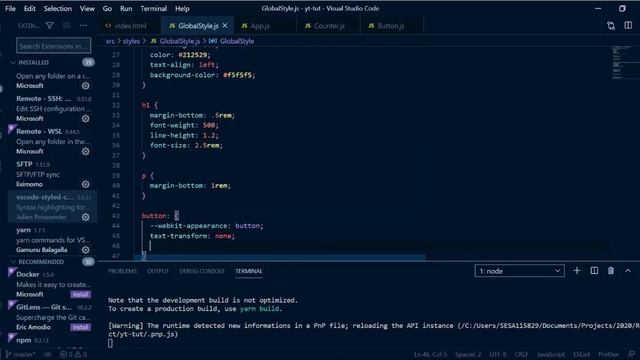Switch to the Button.js editor tab

pyautogui.click(x=390, y=26)
